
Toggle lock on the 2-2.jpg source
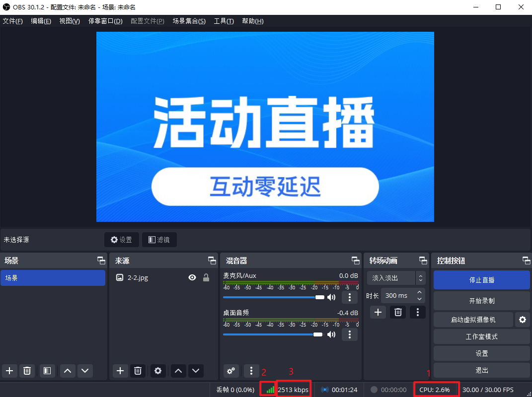pyautogui.click(x=206, y=278)
